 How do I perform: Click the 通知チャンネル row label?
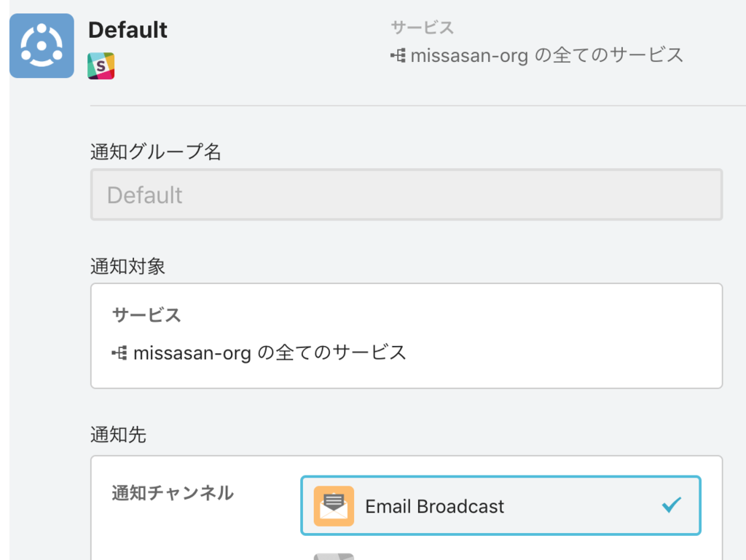[173, 493]
